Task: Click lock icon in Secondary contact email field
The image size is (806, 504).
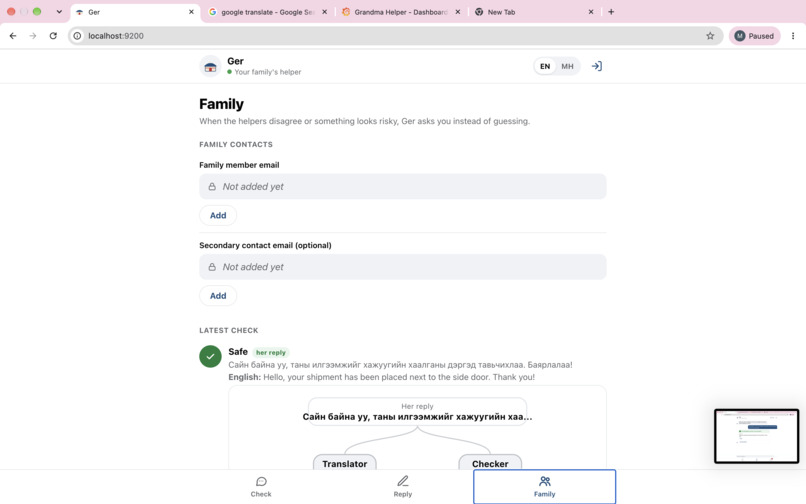Action: pyautogui.click(x=212, y=267)
